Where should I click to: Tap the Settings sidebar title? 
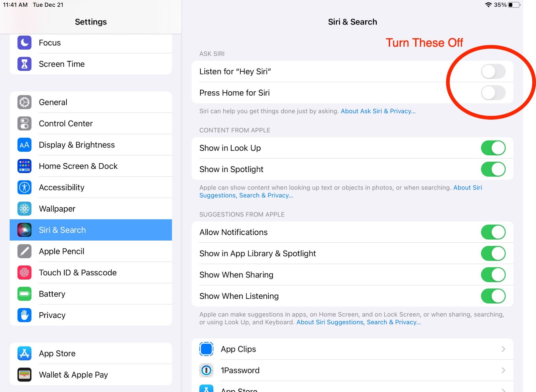pos(91,22)
